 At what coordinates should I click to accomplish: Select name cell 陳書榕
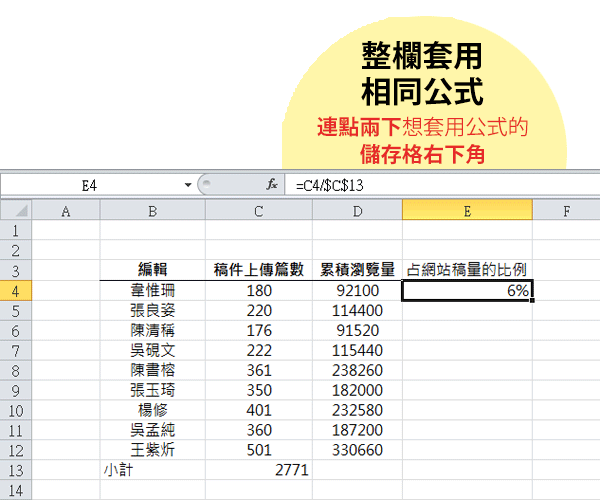tap(153, 370)
